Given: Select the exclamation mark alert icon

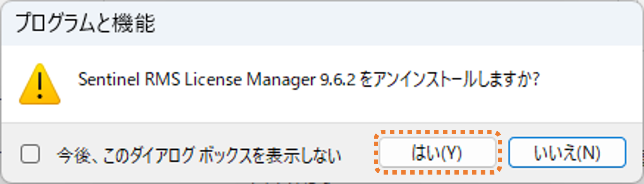Looking at the screenshot, I should 39,84.
